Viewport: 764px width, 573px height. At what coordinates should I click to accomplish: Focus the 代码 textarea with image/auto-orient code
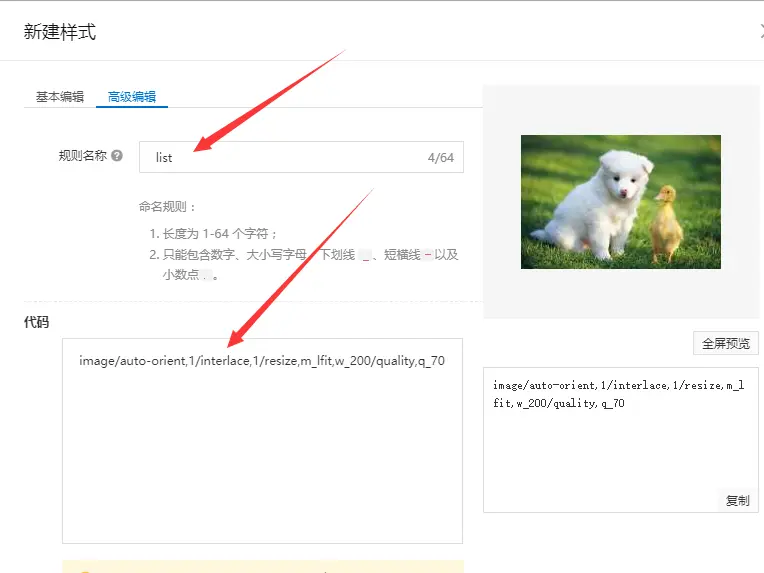coord(262,440)
